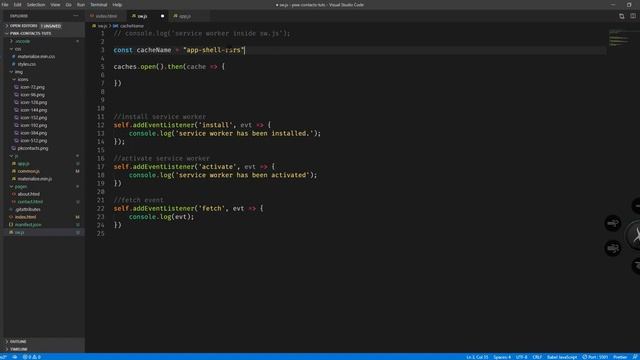Open the Explorer panel more actions ellipsis
This screenshot has height=360, width=640.
coord(76,16)
